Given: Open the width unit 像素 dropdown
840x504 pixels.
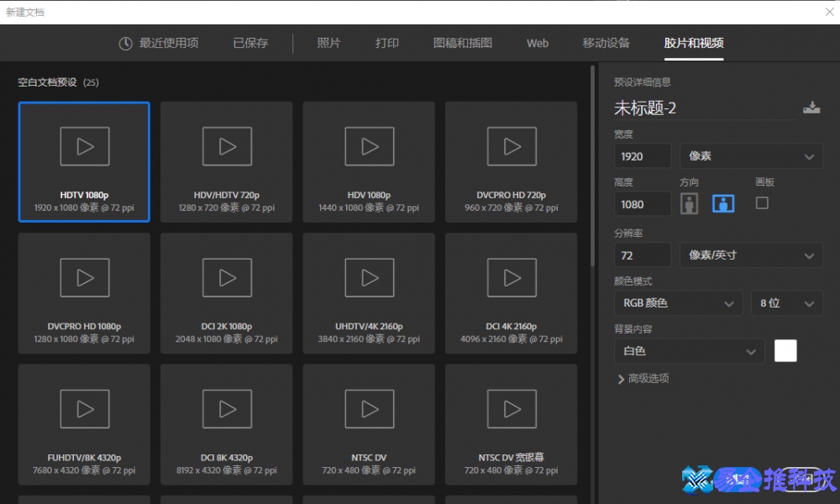Looking at the screenshot, I should (x=751, y=156).
